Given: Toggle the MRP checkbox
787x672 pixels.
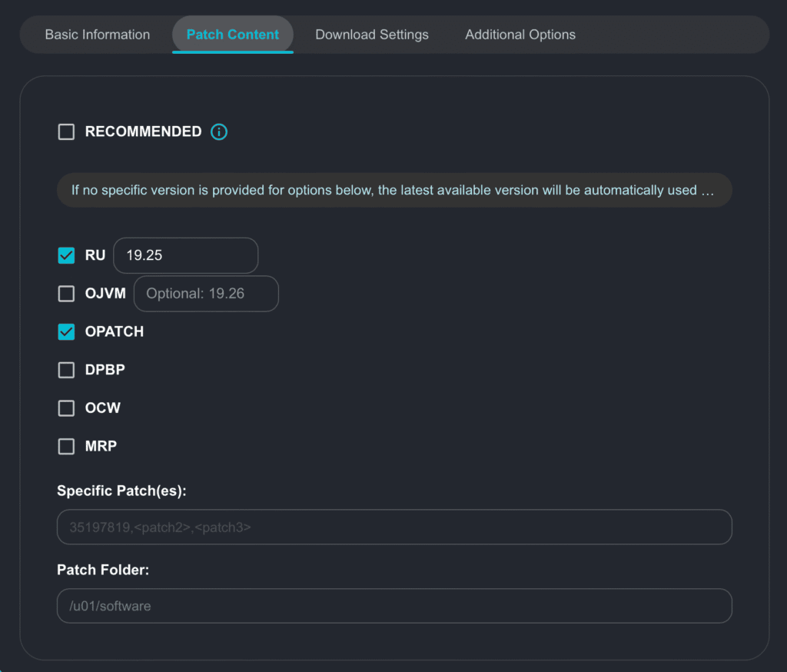Looking at the screenshot, I should (x=67, y=446).
